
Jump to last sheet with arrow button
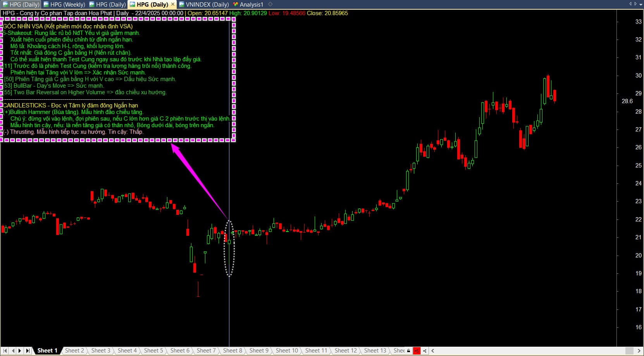(x=28, y=351)
